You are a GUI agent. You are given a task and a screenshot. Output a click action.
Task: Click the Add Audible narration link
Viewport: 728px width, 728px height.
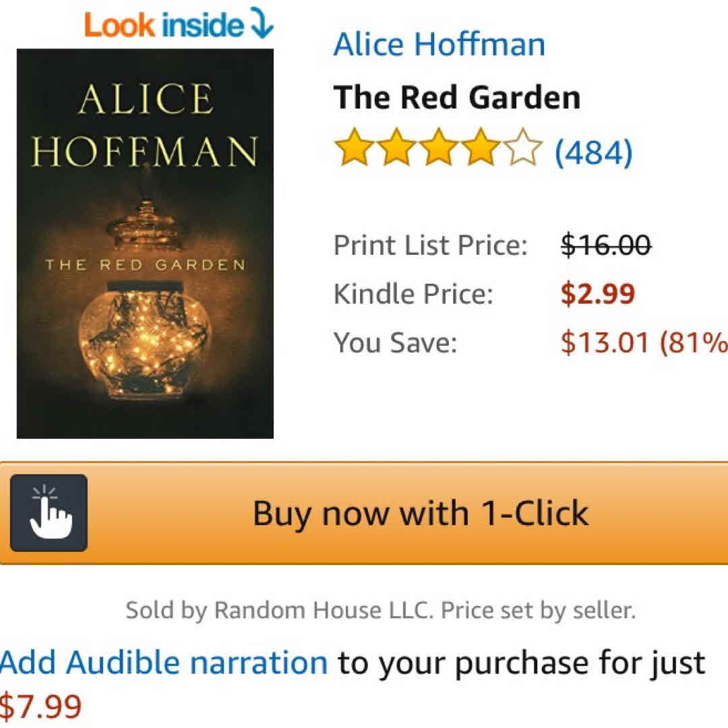(164, 663)
